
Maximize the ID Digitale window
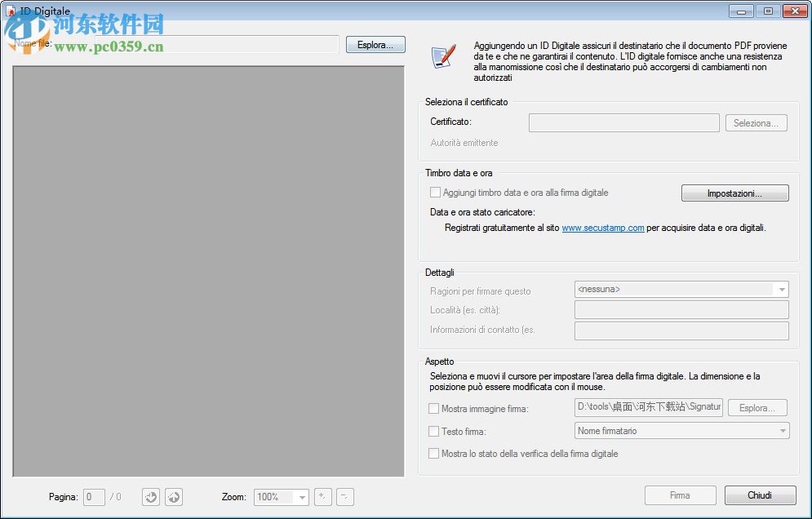click(x=768, y=11)
